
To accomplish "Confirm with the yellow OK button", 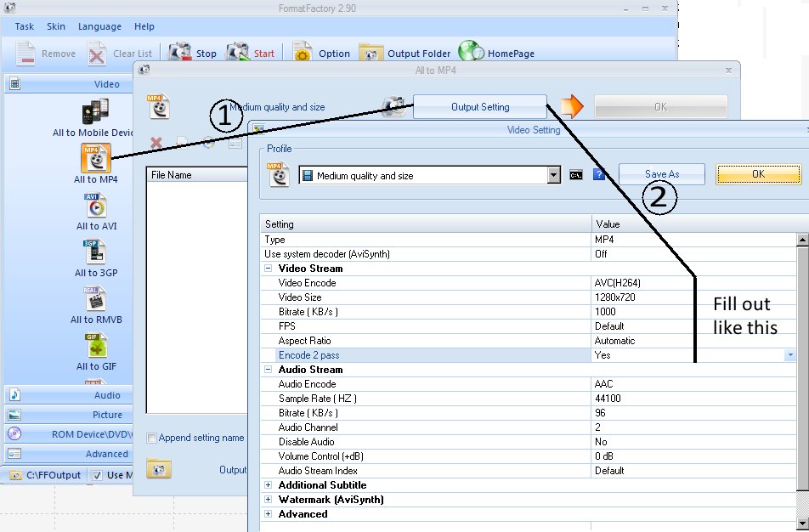I will (758, 174).
